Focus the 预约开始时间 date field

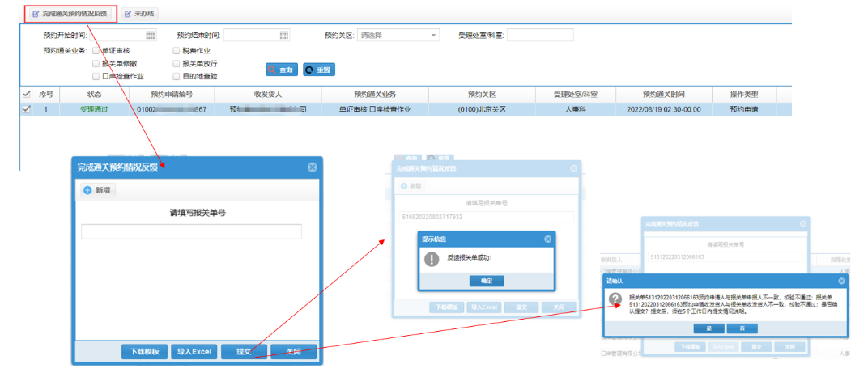123,36
